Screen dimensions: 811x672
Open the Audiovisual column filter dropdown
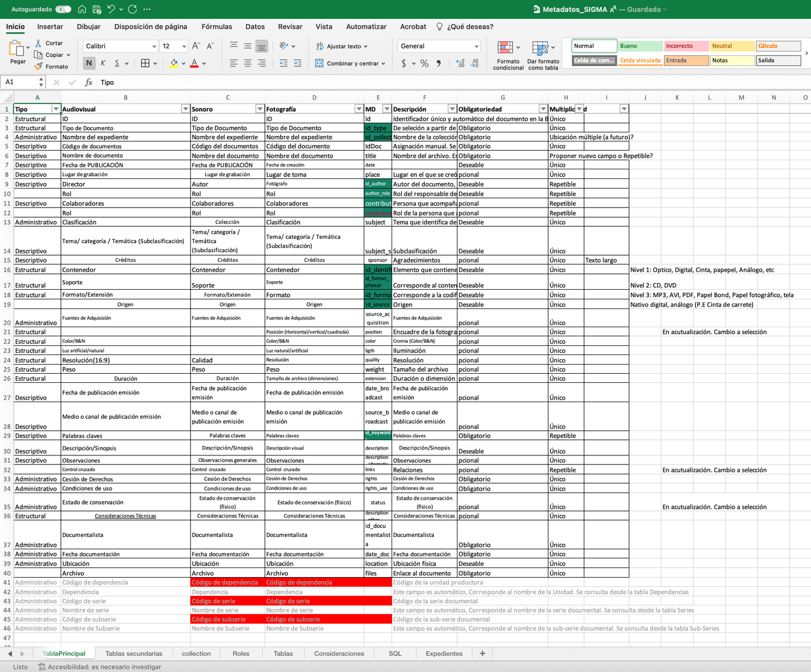pyautogui.click(x=185, y=109)
